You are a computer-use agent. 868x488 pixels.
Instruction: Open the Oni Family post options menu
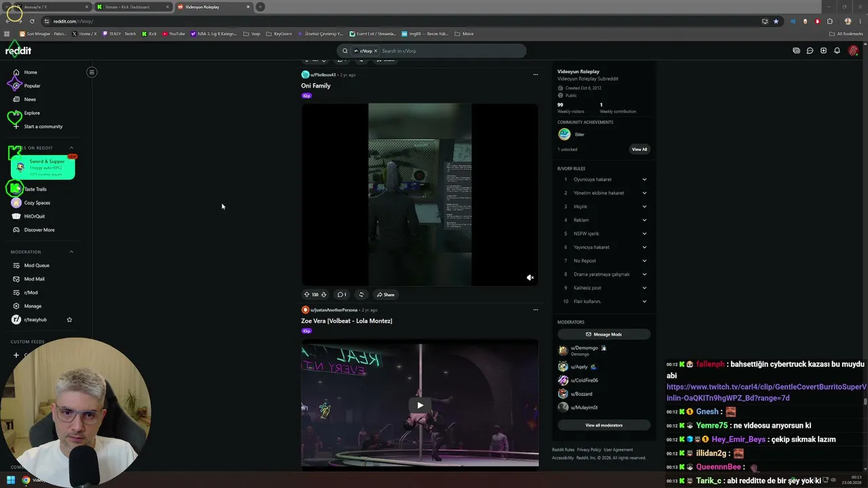tap(535, 75)
